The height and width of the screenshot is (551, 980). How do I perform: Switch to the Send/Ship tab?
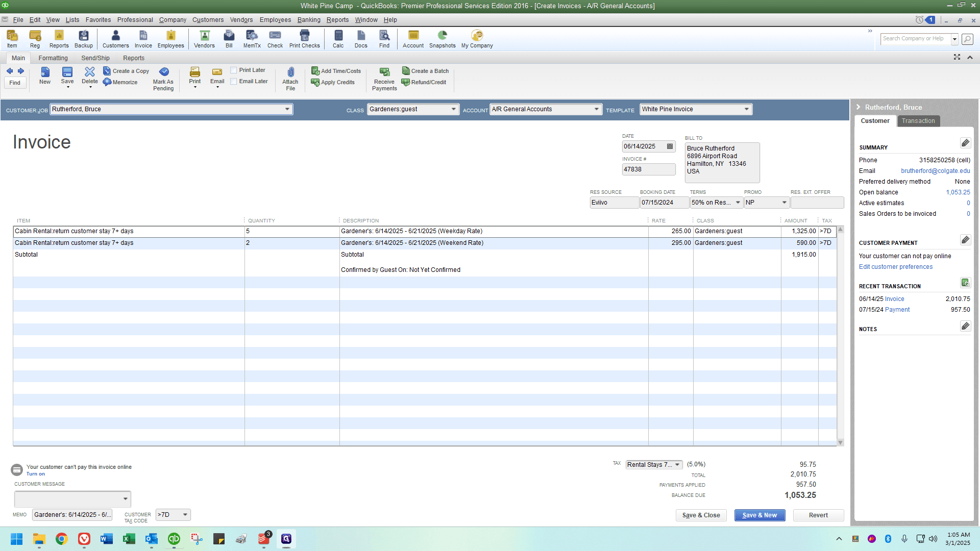(x=95, y=58)
